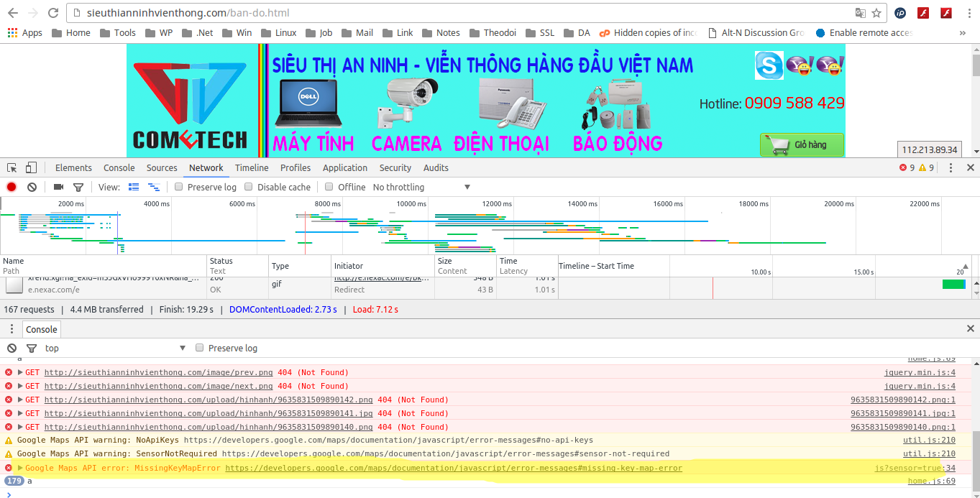Click the translate icon in address bar
Viewport: 980px width, 498px height.
(860, 13)
